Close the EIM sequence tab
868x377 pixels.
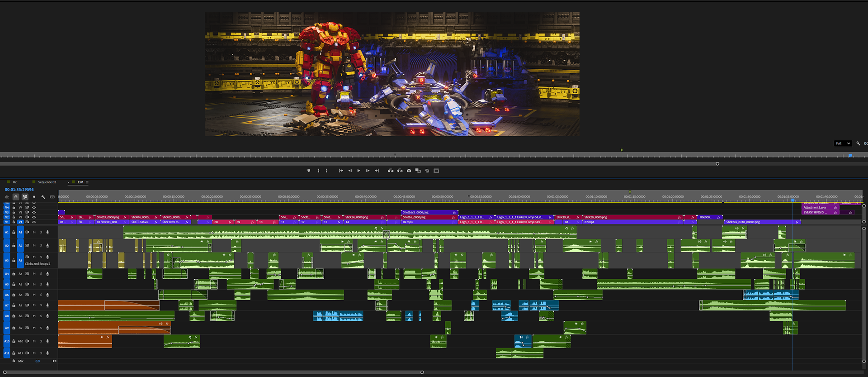(69, 182)
